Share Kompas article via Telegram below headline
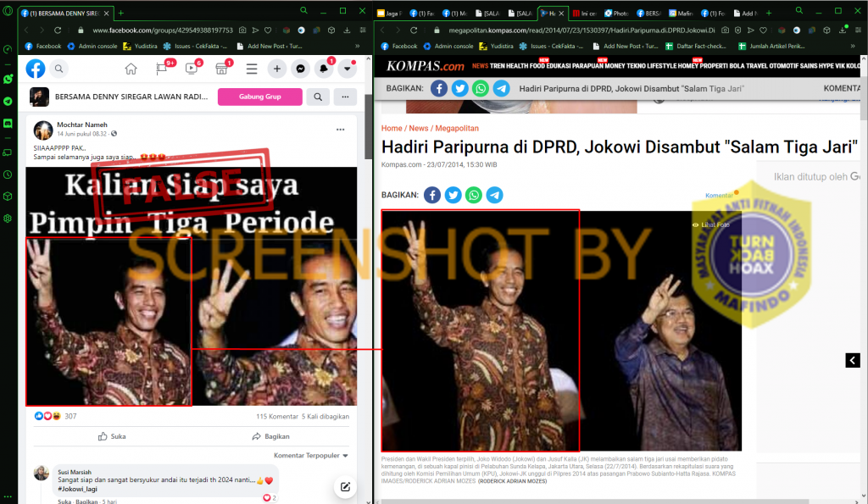 (x=495, y=195)
